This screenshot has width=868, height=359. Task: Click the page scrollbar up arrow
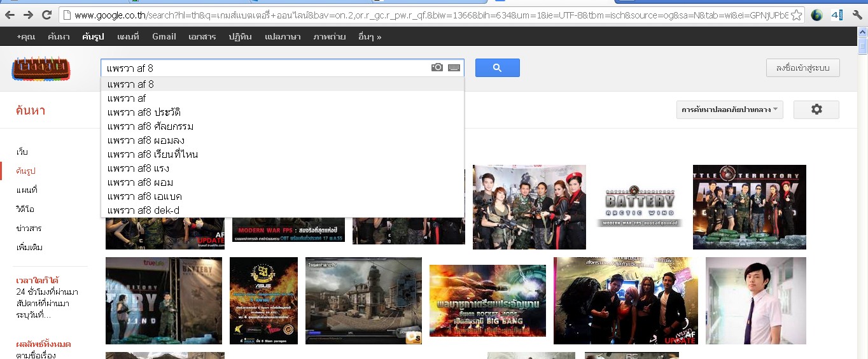[x=862, y=32]
